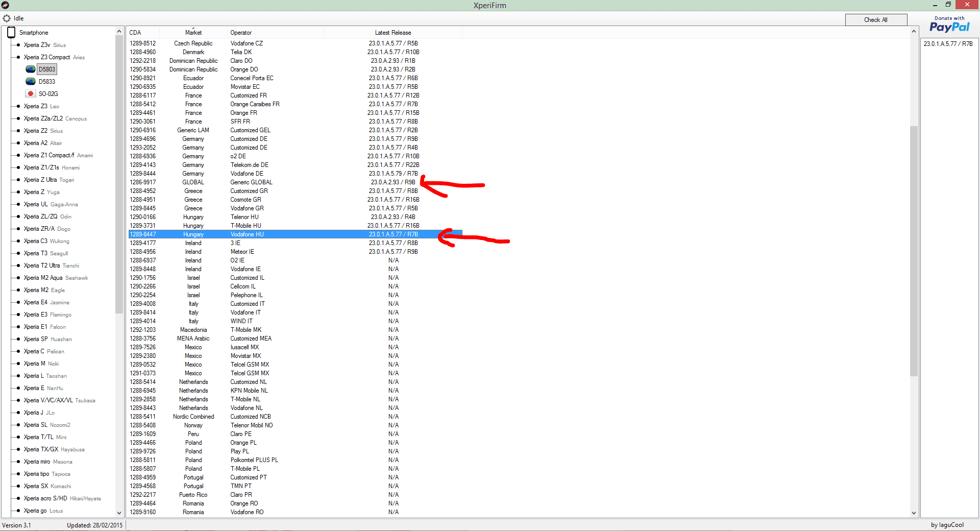Select the Pelephone IL row
This screenshot has height=531, width=980.
[x=295, y=295]
